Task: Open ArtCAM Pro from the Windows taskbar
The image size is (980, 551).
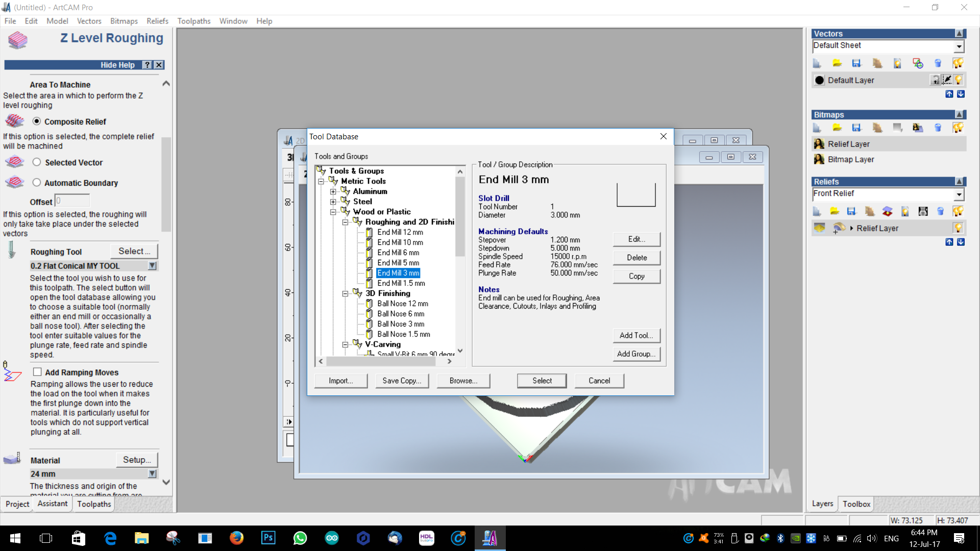Action: pyautogui.click(x=489, y=538)
